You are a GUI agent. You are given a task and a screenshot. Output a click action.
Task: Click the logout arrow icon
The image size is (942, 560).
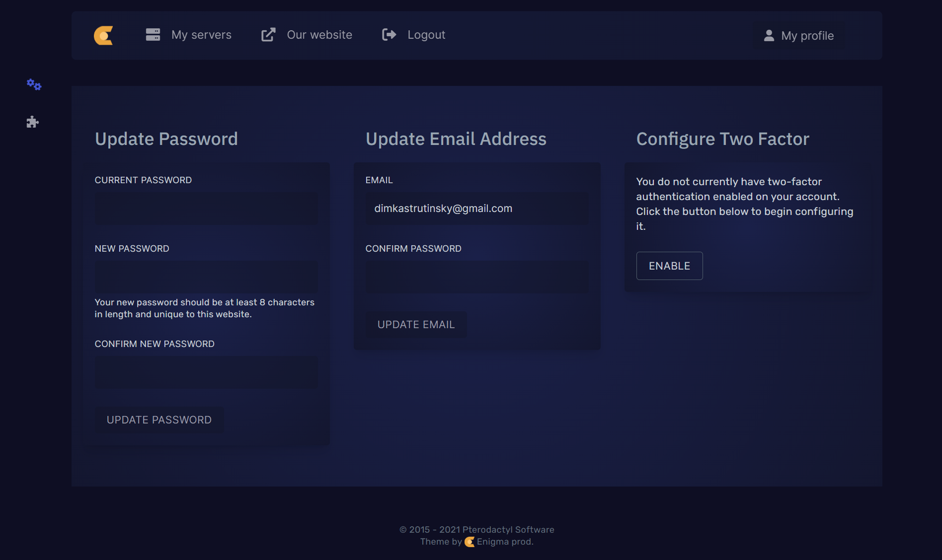pos(389,35)
